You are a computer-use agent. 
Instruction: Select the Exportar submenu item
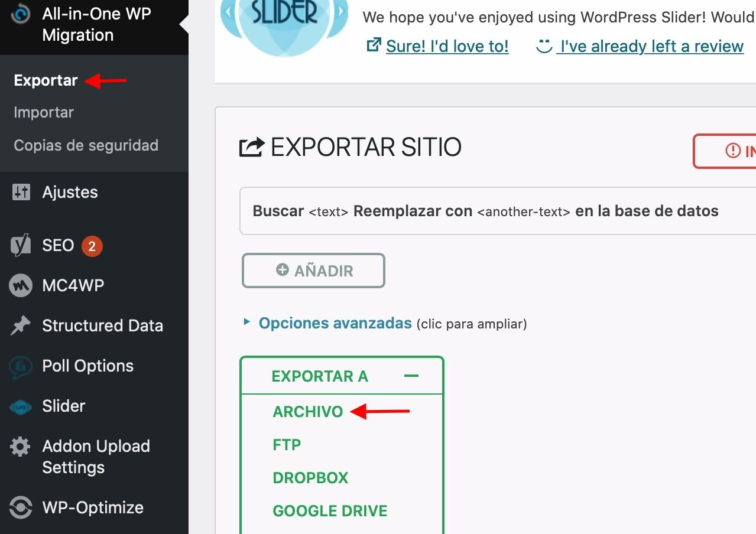pos(46,80)
